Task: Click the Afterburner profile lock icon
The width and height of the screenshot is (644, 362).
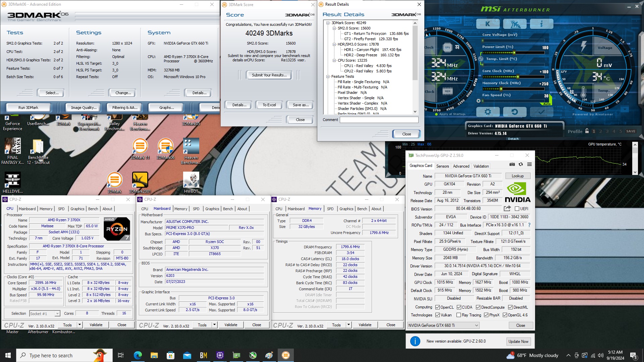Action: [587, 131]
